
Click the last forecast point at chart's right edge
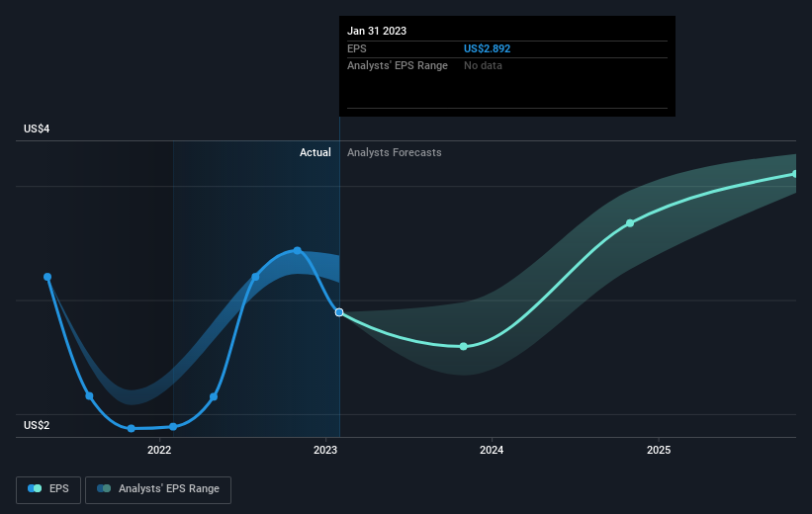tap(795, 174)
